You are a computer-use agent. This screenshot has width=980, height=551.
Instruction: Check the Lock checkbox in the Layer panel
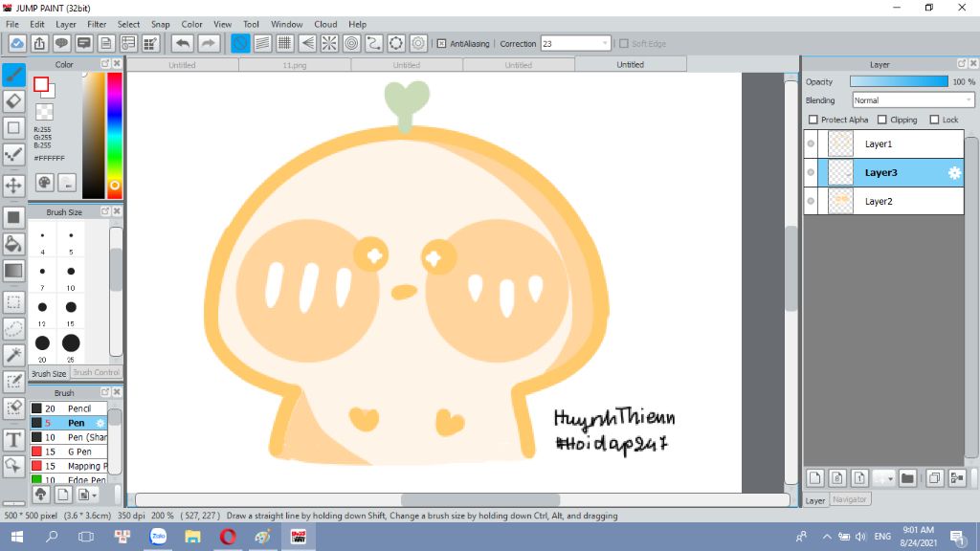click(934, 120)
